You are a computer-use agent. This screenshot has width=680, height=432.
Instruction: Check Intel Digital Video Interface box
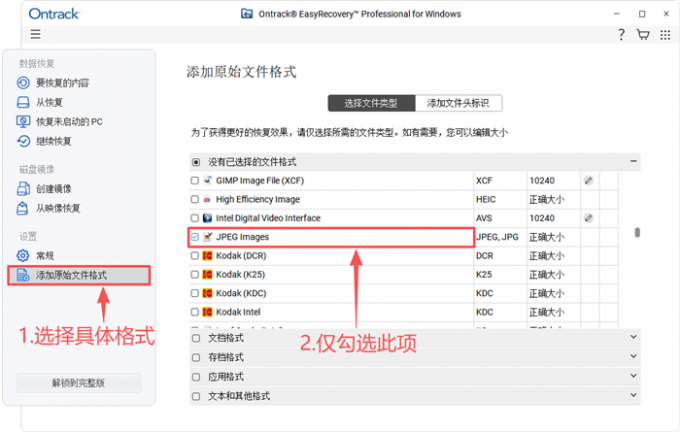(x=195, y=218)
